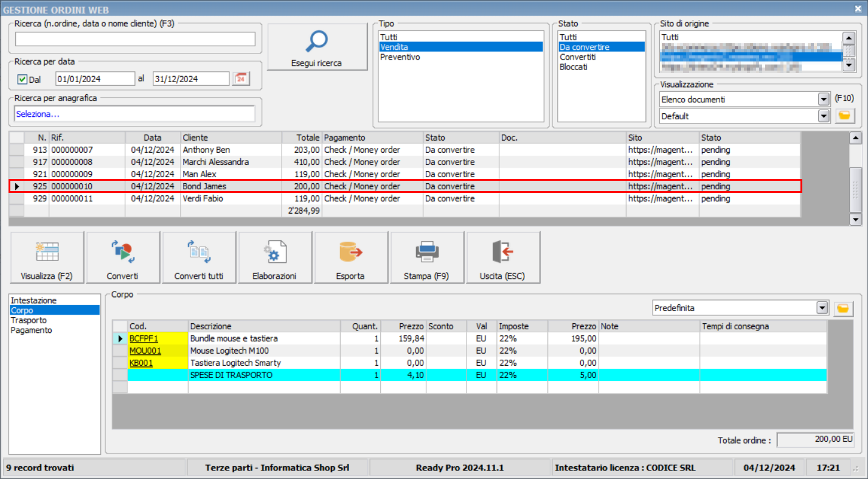This screenshot has height=479, width=868.
Task: Select the SPESE DI TRASPORTO line
Action: tap(470, 375)
